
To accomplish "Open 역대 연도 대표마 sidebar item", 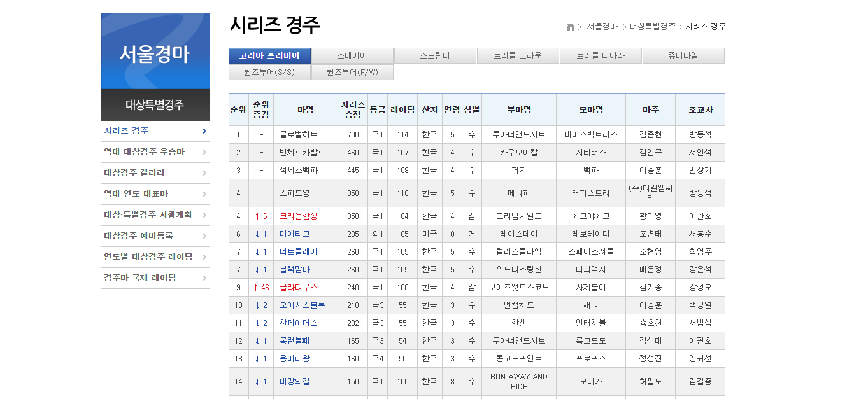I will pyautogui.click(x=155, y=194).
